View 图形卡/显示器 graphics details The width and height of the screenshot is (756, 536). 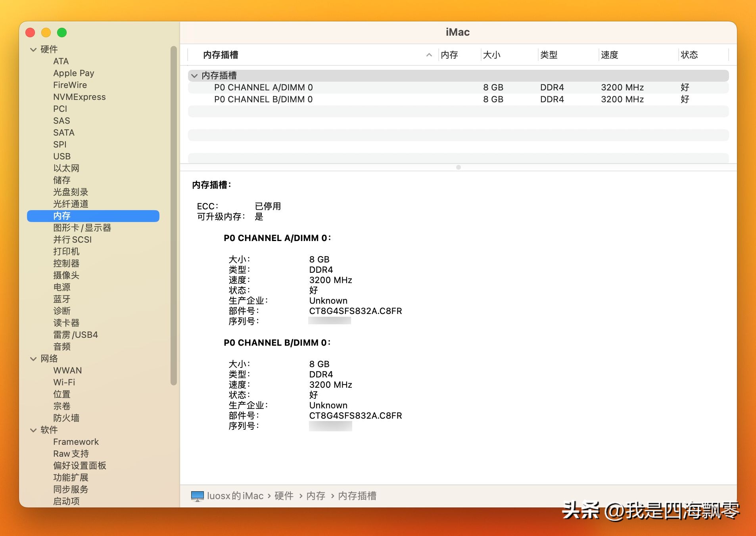click(x=82, y=228)
